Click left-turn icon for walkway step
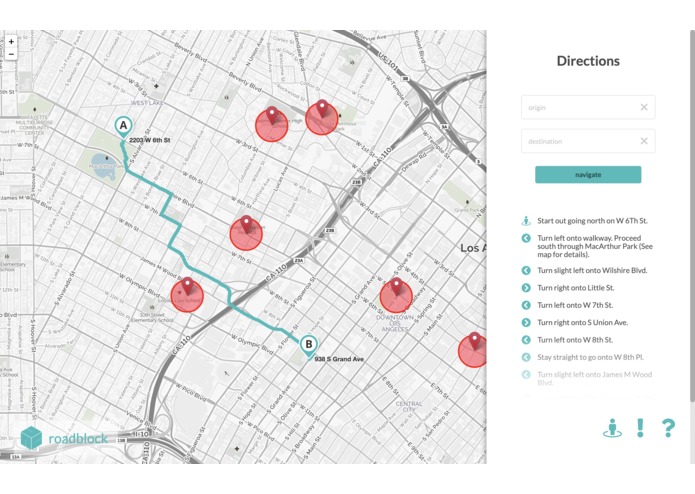695x494 pixels. click(x=526, y=238)
